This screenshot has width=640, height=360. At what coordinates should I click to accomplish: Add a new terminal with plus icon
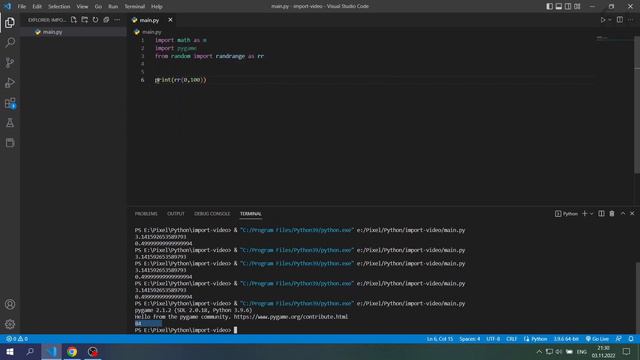pos(584,213)
